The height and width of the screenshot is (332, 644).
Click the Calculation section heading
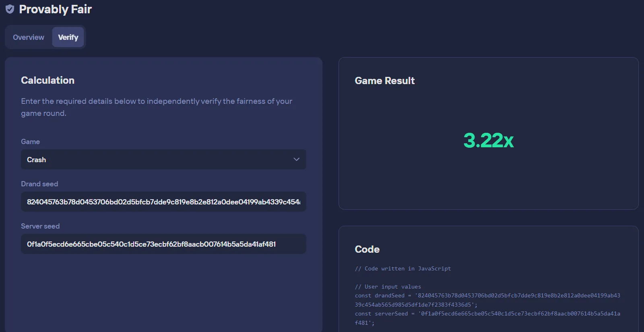click(47, 80)
